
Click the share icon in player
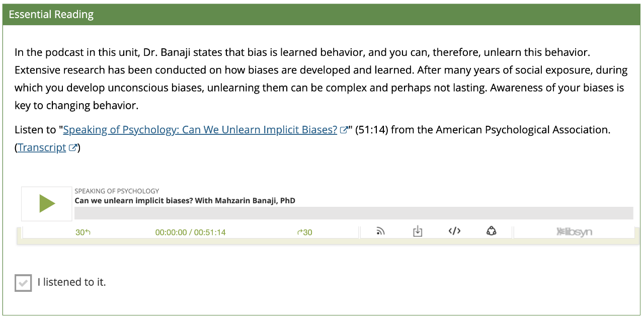492,231
